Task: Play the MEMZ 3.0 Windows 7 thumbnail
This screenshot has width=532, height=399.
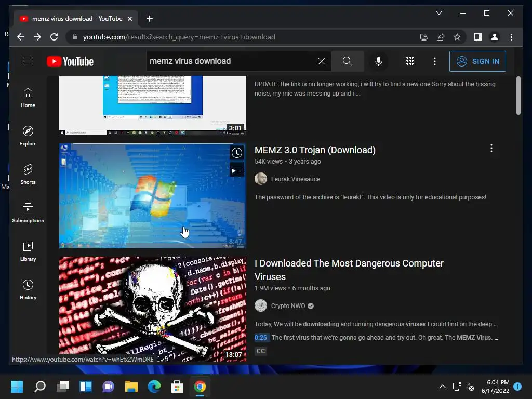Action: [153, 196]
